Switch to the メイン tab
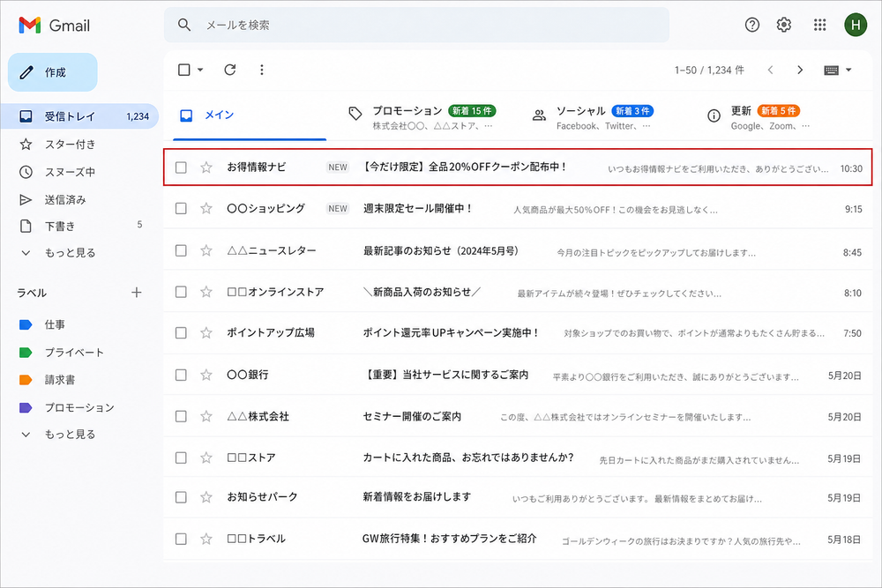The image size is (882, 588). point(250,115)
